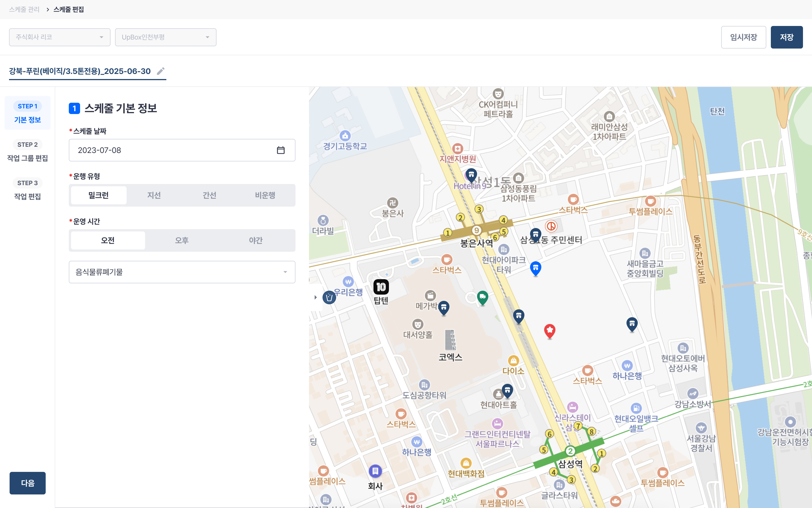The width and height of the screenshot is (812, 508).
Task: Click the store marker by 삼성1동 주민센터
Action: pos(535,235)
